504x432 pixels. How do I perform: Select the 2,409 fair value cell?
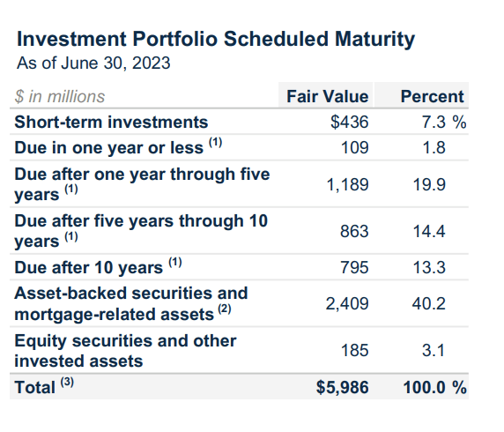347,304
